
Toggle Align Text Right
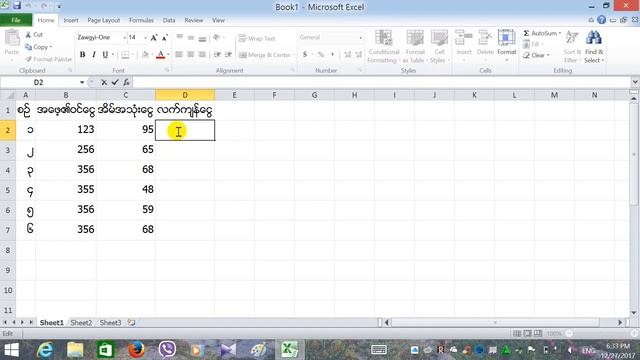point(202,55)
